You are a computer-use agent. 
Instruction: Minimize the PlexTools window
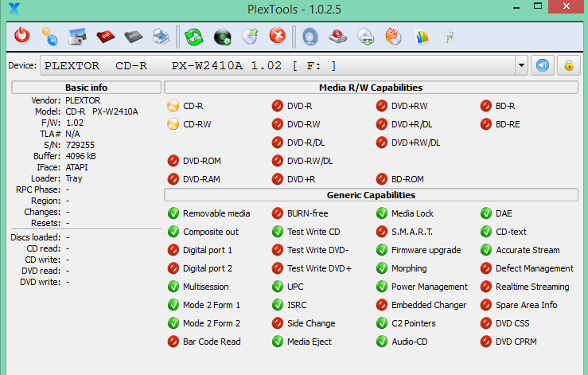[x=516, y=7]
